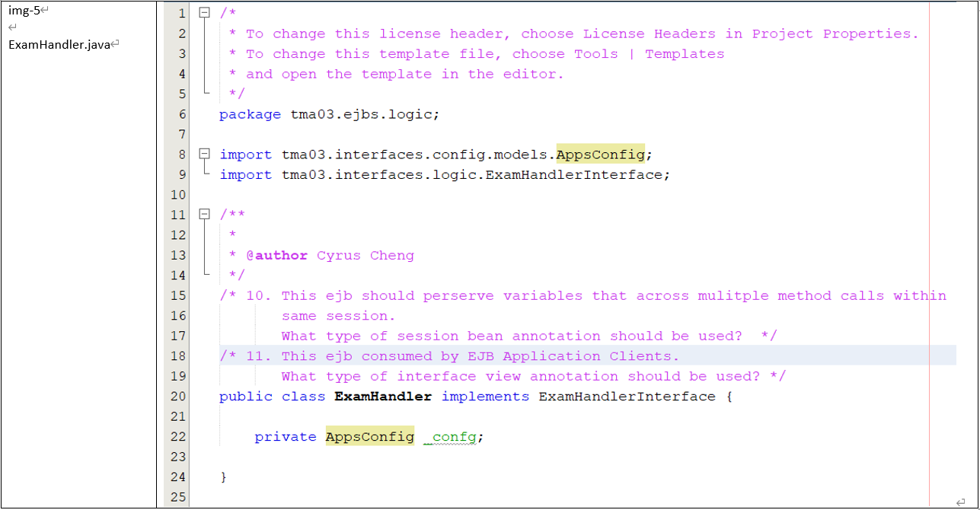Click line number 25 in the gutter
Image resolution: width=980 pixels, height=510 pixels.
(x=177, y=497)
